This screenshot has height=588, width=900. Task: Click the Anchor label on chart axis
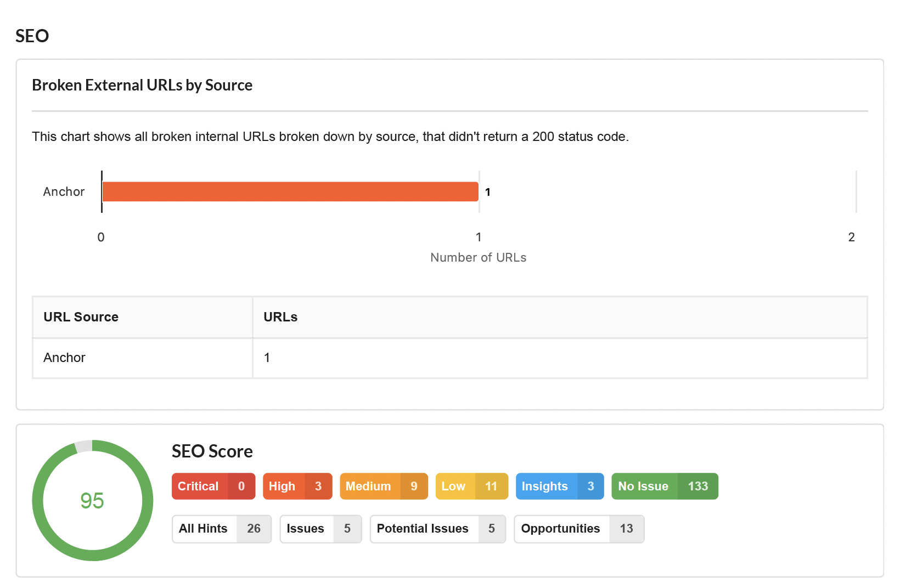coord(64,191)
